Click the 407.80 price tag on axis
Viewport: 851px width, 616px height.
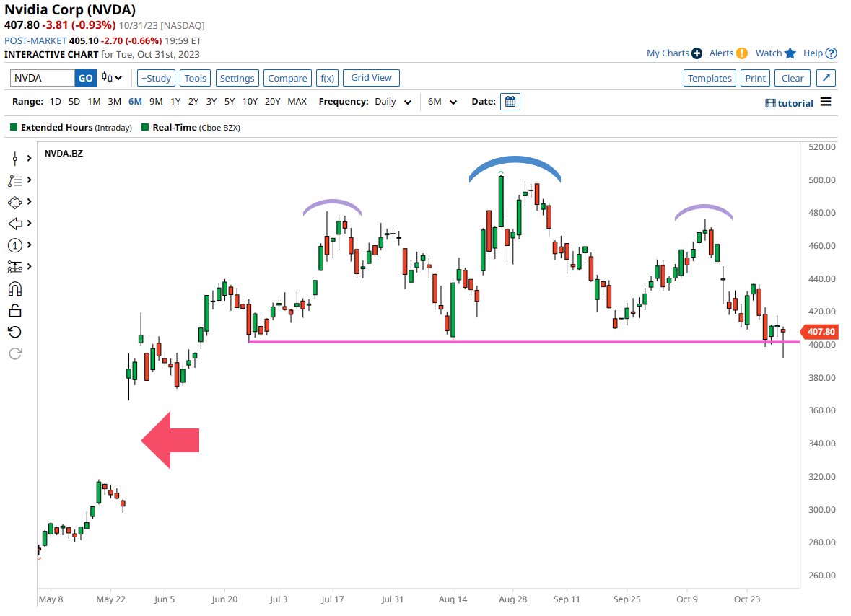[820, 331]
